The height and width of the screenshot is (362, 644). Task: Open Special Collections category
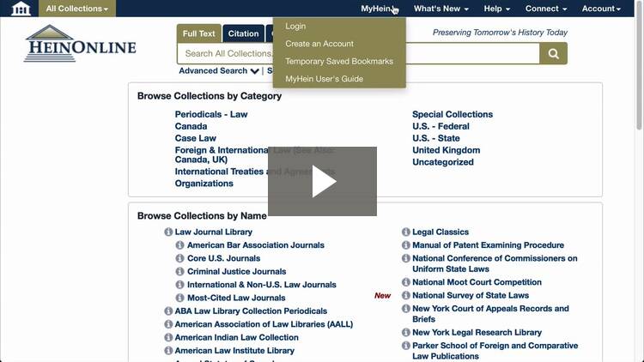(x=453, y=114)
